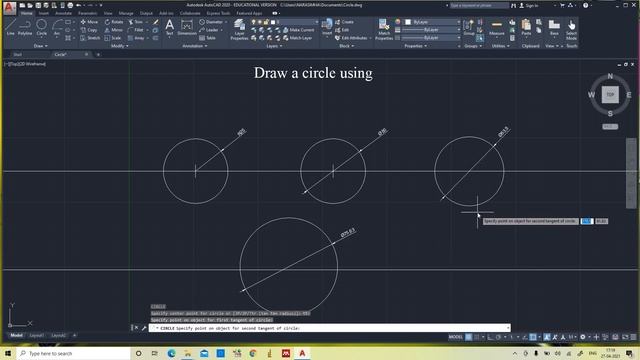The height and width of the screenshot is (360, 640).
Task: Click Create block button
Action: pyautogui.click(x=344, y=22)
